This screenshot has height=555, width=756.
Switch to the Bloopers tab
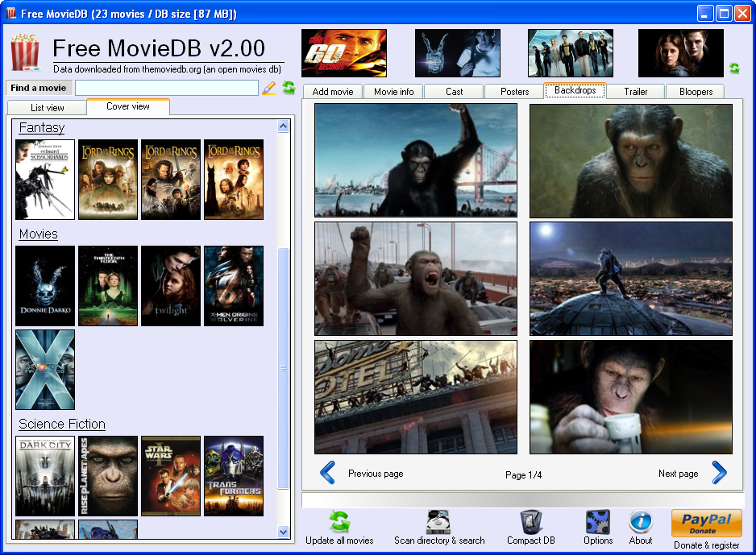click(695, 92)
